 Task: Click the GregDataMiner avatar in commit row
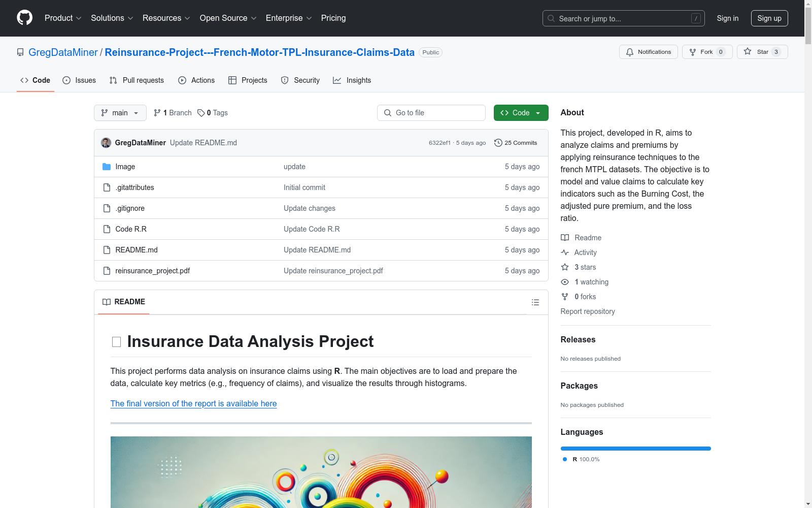[x=106, y=143]
